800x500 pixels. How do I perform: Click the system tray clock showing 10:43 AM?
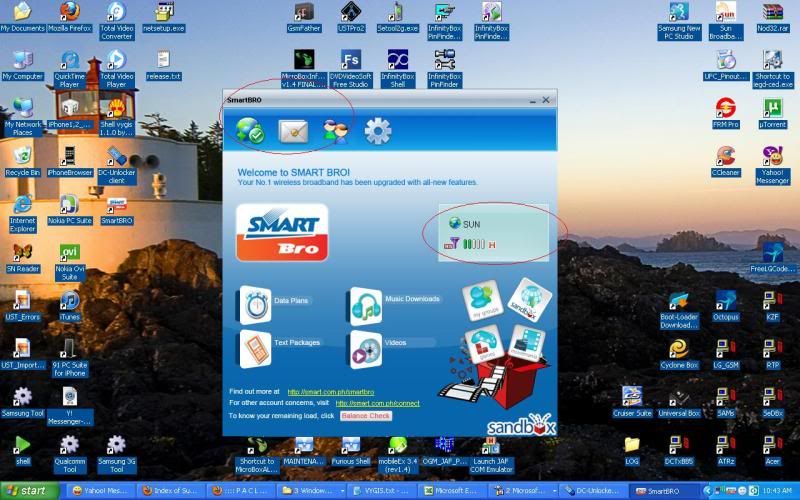(777, 491)
